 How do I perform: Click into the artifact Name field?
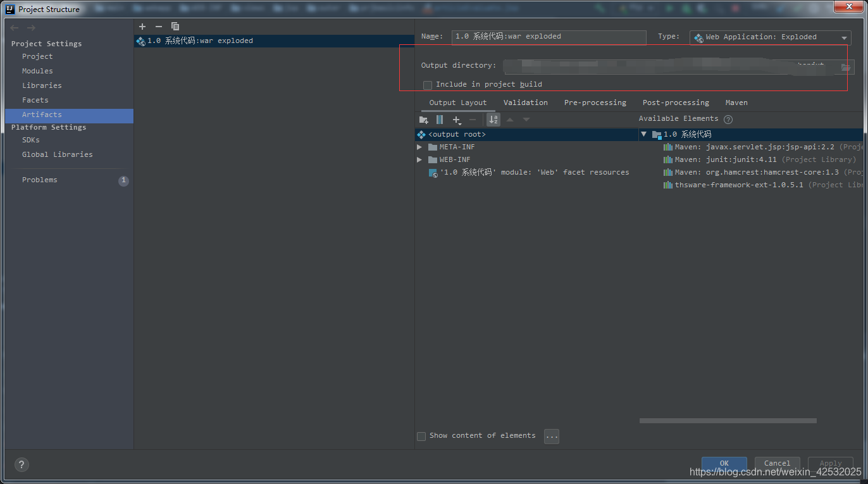(x=549, y=37)
